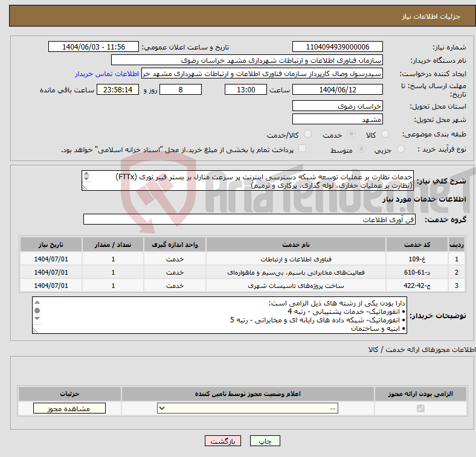The height and width of the screenshot is (457, 476).
Task: Click ابنیه و ساختمان line in notes
Action: pos(378,328)
